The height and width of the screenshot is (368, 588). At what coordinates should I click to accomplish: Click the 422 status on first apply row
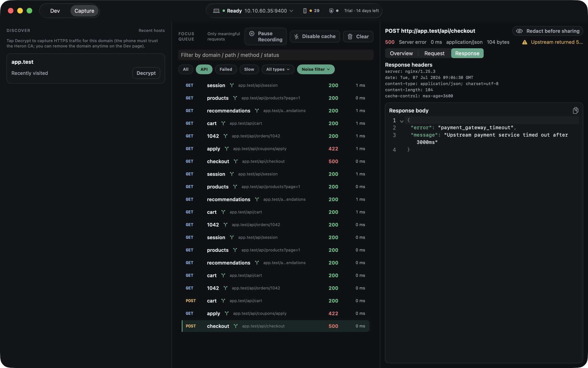[x=333, y=149]
